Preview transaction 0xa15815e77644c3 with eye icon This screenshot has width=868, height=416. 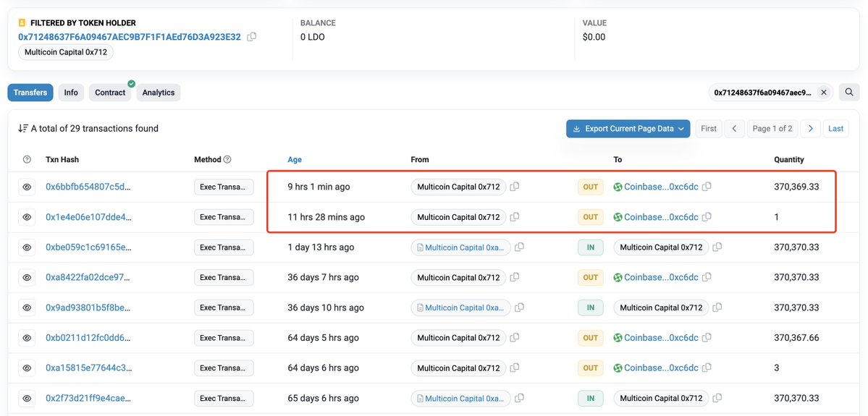pos(27,368)
